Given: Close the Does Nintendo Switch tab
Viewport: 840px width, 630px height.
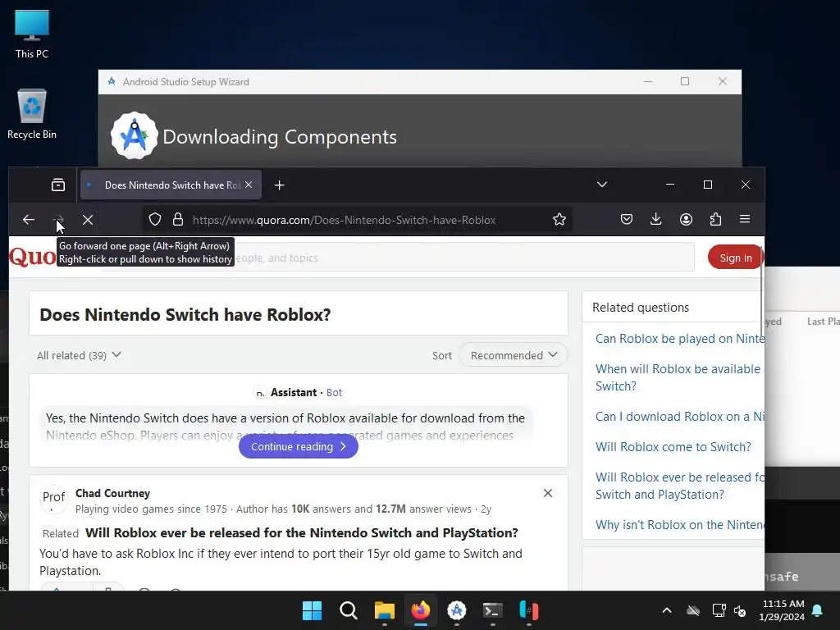Looking at the screenshot, I should 249,185.
